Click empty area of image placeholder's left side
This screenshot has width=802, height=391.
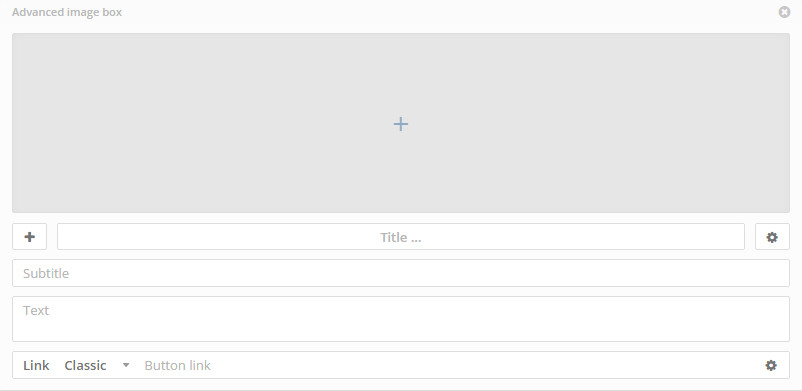[x=128, y=123]
